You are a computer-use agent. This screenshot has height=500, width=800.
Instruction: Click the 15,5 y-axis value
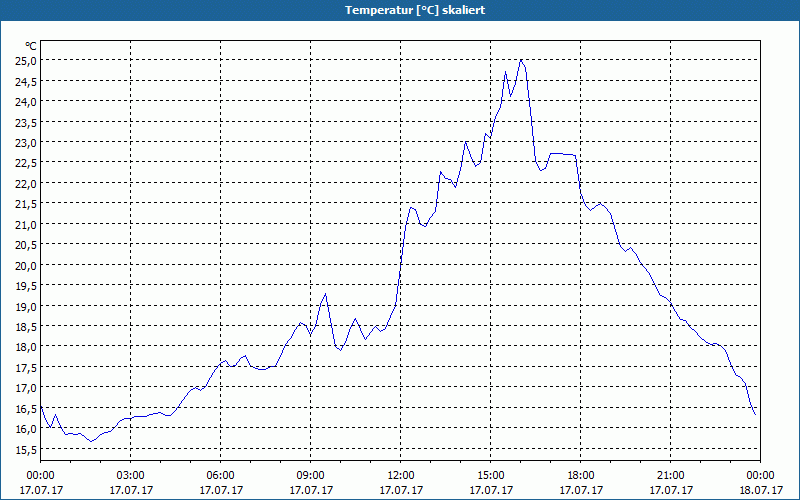27,449
